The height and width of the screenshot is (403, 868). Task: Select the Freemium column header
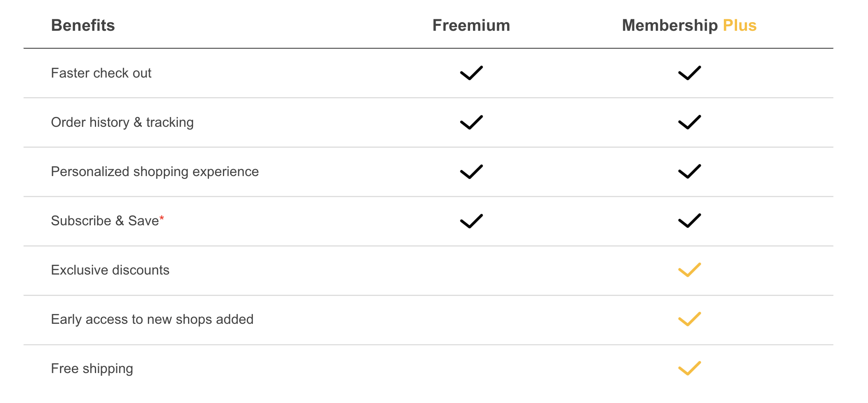[x=471, y=25]
